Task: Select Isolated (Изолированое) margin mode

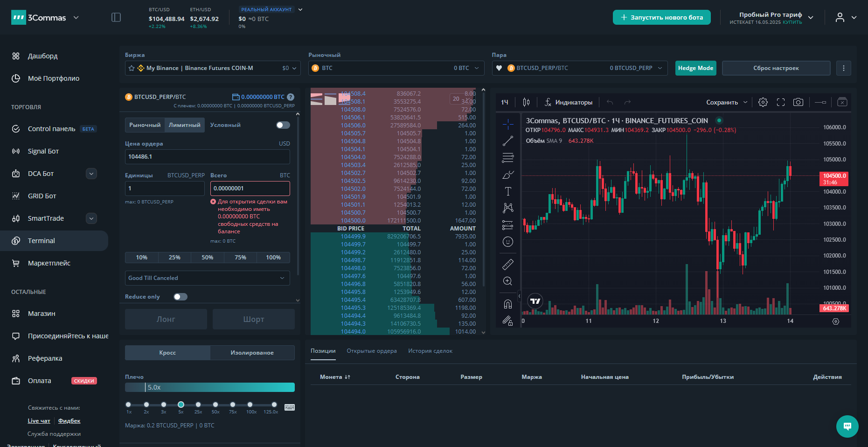Action: click(x=252, y=353)
